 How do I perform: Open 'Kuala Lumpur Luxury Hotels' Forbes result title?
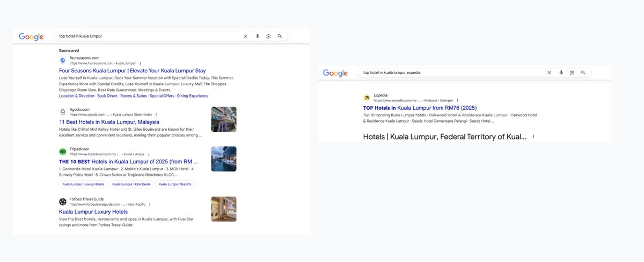pyautogui.click(x=93, y=212)
